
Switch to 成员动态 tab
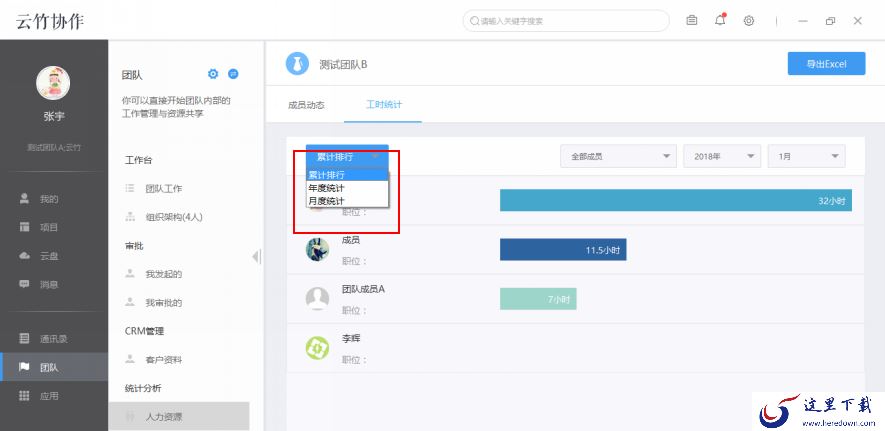point(306,105)
